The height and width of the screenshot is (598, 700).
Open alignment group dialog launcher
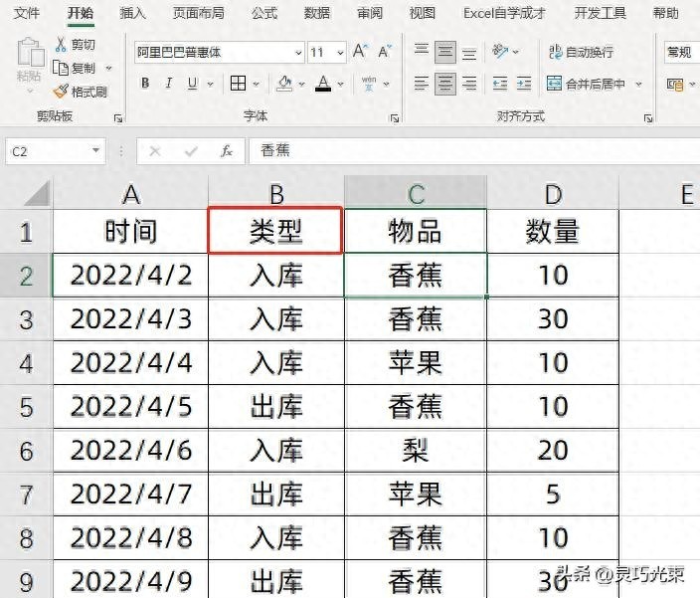(648, 118)
